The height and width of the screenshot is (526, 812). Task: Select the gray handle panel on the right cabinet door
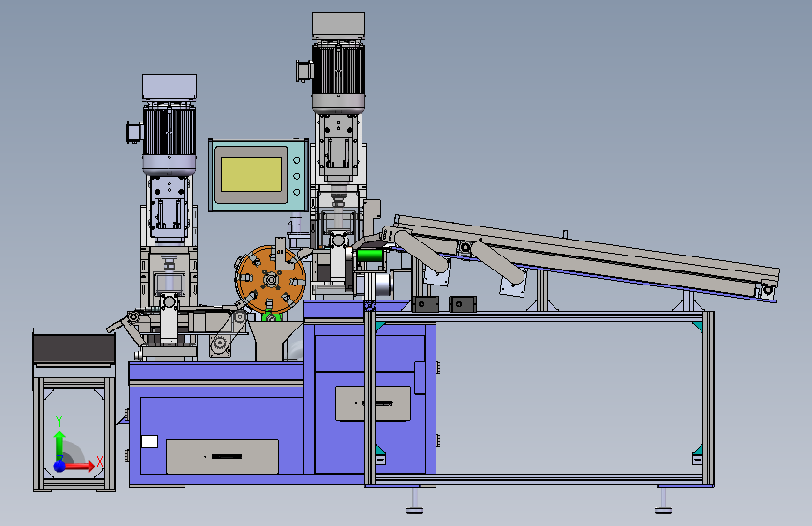click(373, 403)
